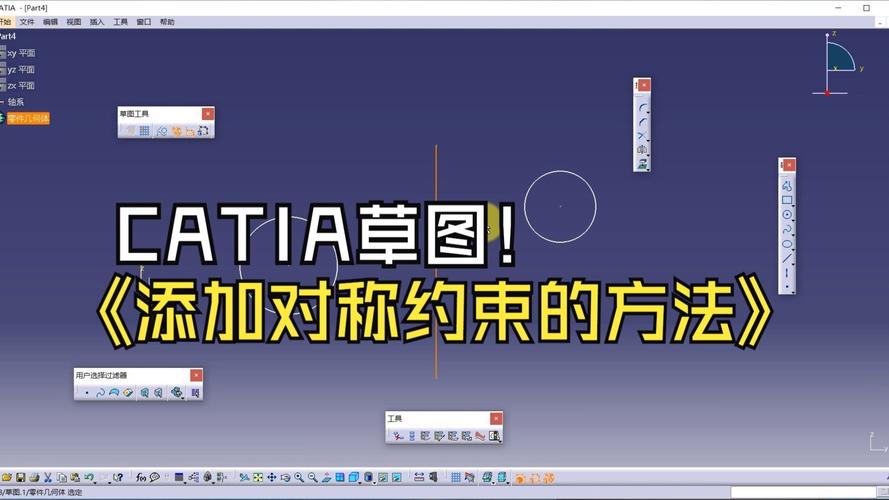This screenshot has width=889, height=500.
Task: Toggle Geometrical Constraints in 草图工具
Action: (x=176, y=131)
